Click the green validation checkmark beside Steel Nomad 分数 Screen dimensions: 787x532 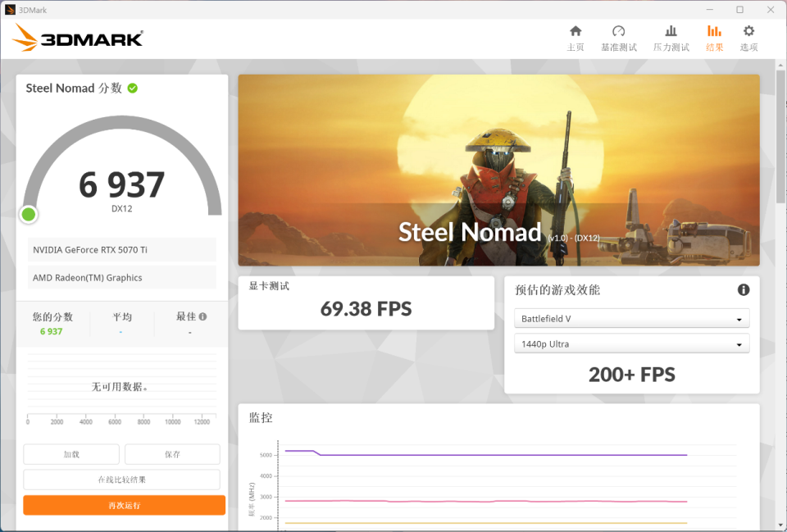pos(133,89)
